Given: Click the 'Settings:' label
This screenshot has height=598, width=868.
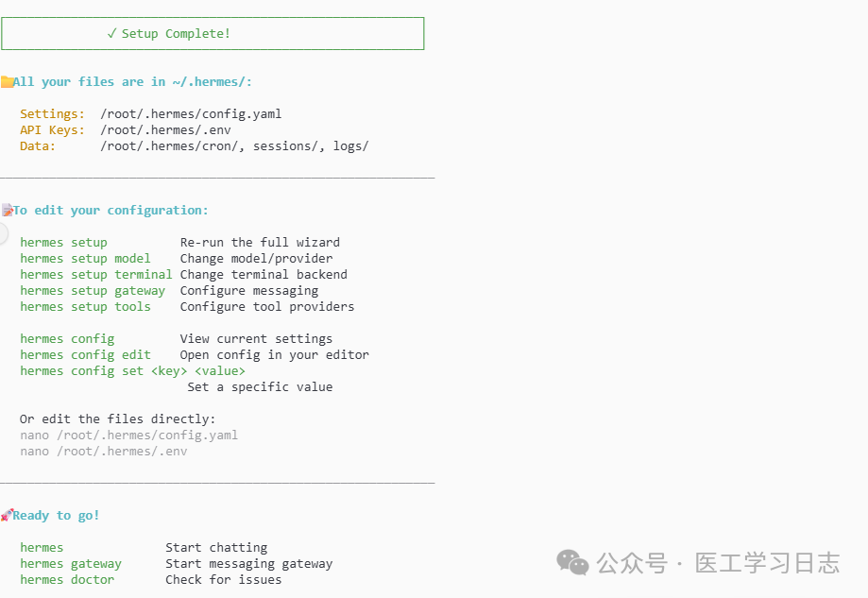Looking at the screenshot, I should pyautogui.click(x=53, y=114).
